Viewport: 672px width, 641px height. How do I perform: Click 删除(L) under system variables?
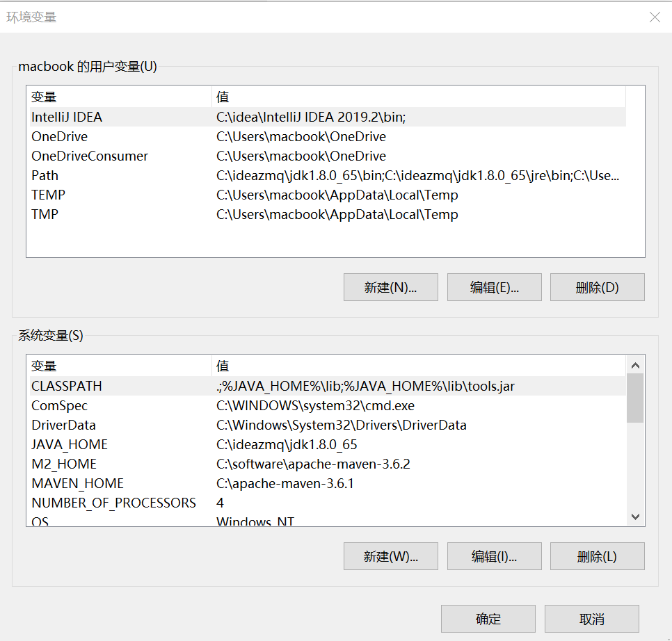(x=597, y=555)
